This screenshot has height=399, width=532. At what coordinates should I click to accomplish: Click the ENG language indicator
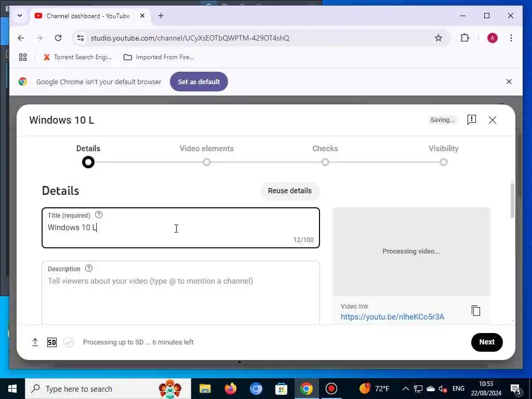[458, 389]
